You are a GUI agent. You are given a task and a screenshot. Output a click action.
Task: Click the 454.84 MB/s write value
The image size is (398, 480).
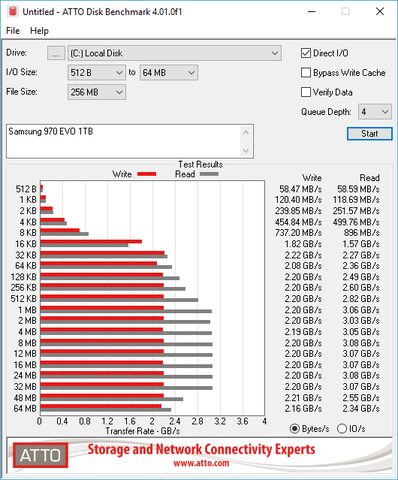pos(298,222)
